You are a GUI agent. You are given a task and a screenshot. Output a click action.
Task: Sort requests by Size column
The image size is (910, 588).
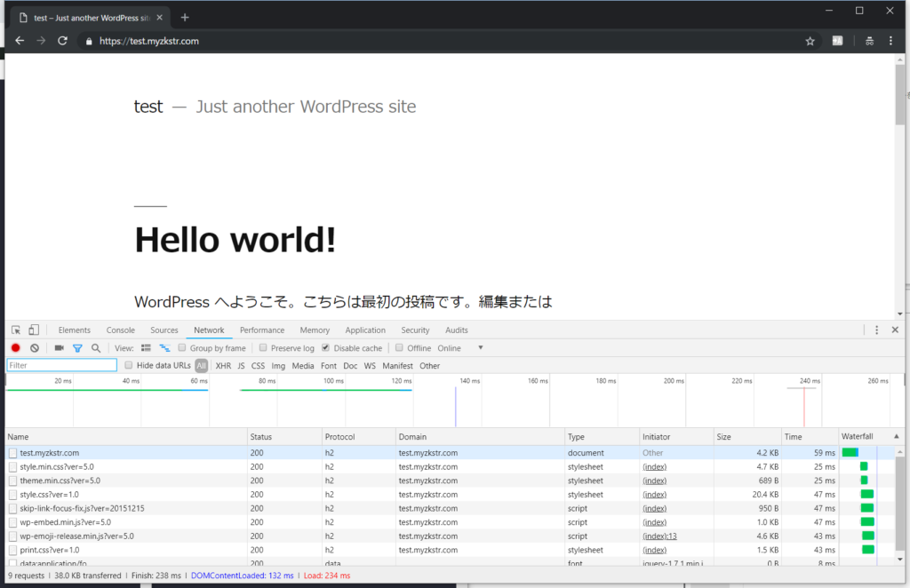[747, 437]
